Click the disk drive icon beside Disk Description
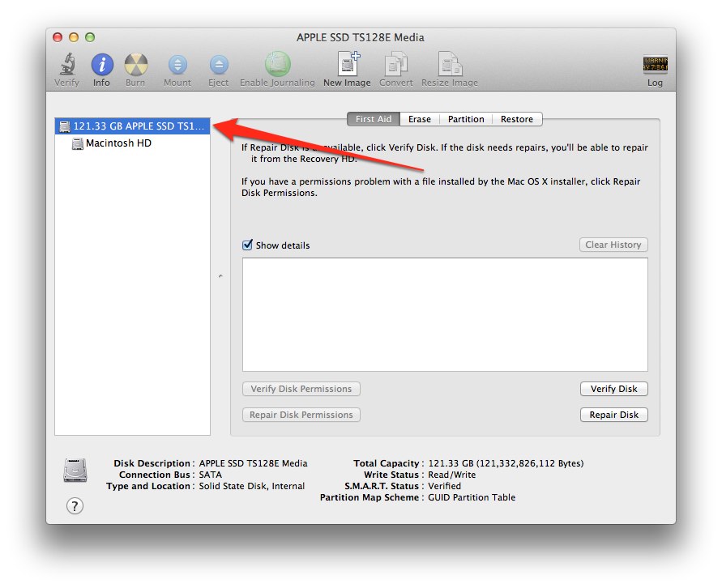This screenshot has height=588, width=722. (x=75, y=470)
